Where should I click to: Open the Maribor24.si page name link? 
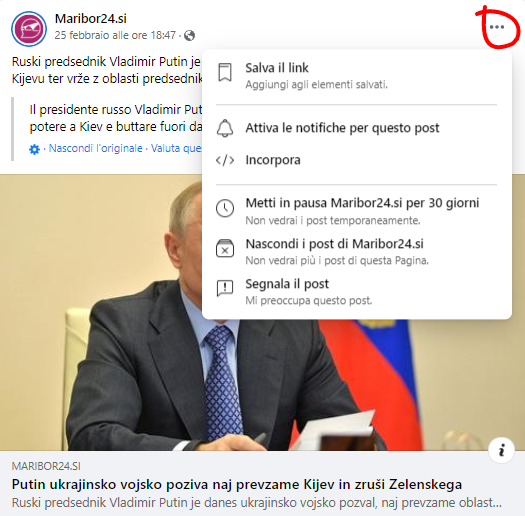pos(91,19)
